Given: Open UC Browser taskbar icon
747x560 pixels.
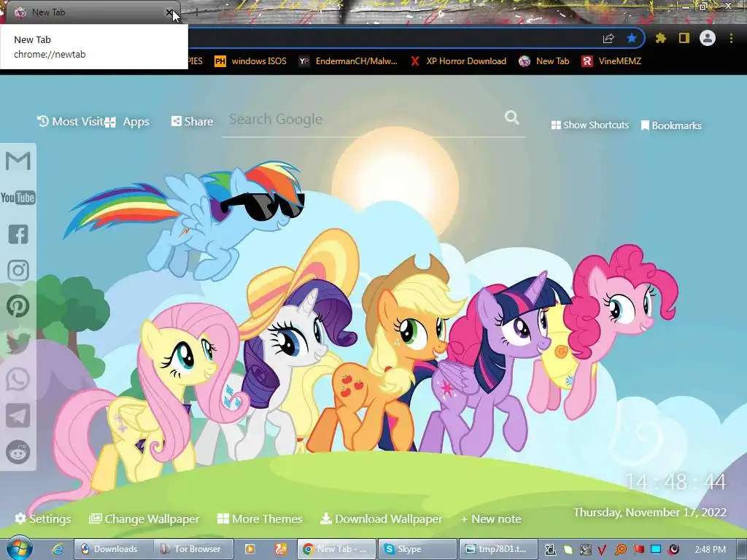Looking at the screenshot, I should (281, 549).
